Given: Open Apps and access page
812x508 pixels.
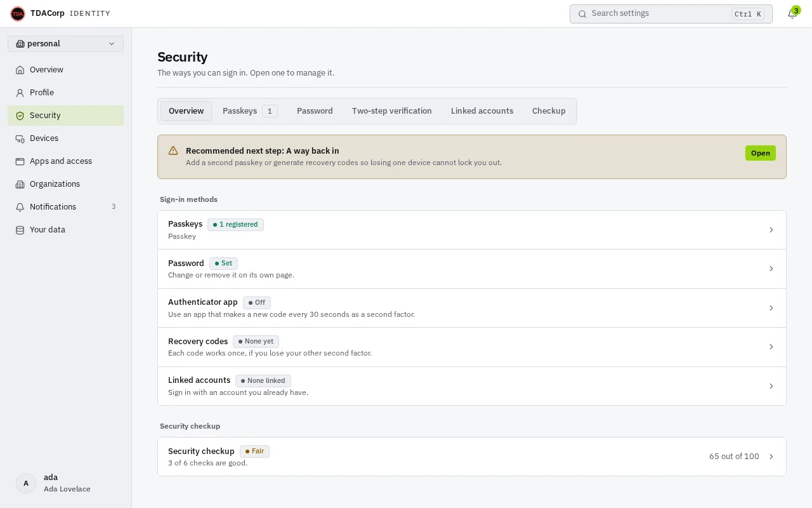Looking at the screenshot, I should (66, 161).
